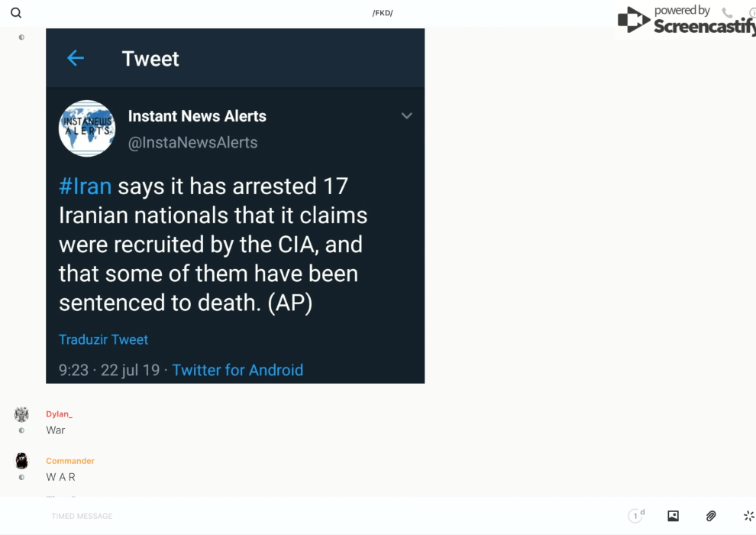Click the timer indicator under Commander's avatar
756x535 pixels.
[x=21, y=477]
